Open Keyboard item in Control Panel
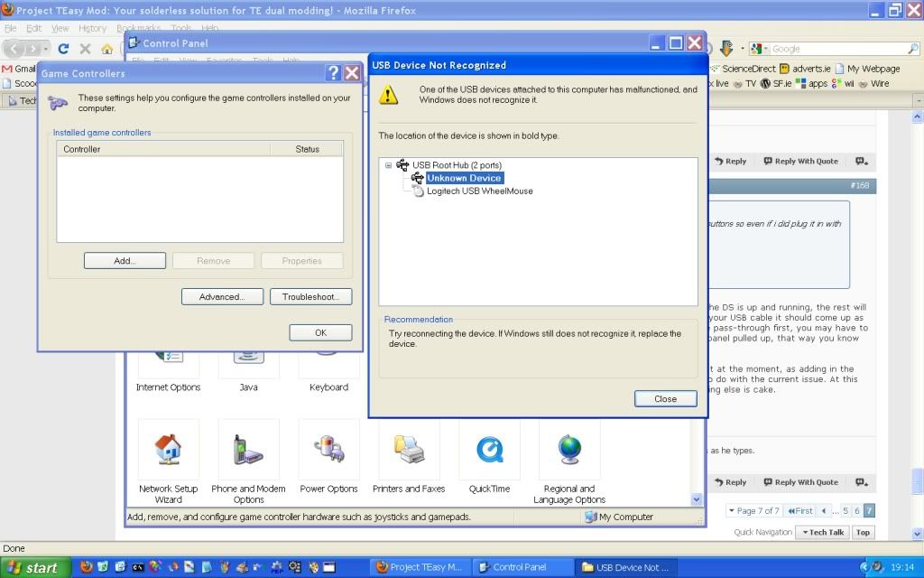The height and width of the screenshot is (578, 924). point(328,387)
